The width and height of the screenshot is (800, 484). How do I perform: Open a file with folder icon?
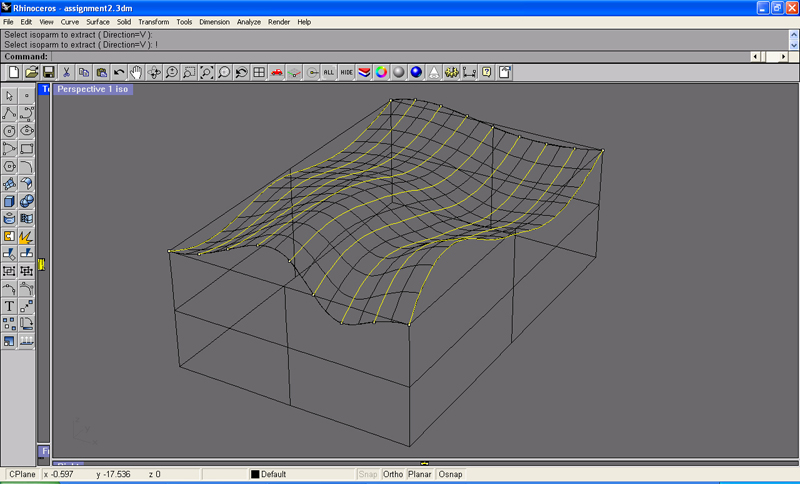click(x=31, y=72)
